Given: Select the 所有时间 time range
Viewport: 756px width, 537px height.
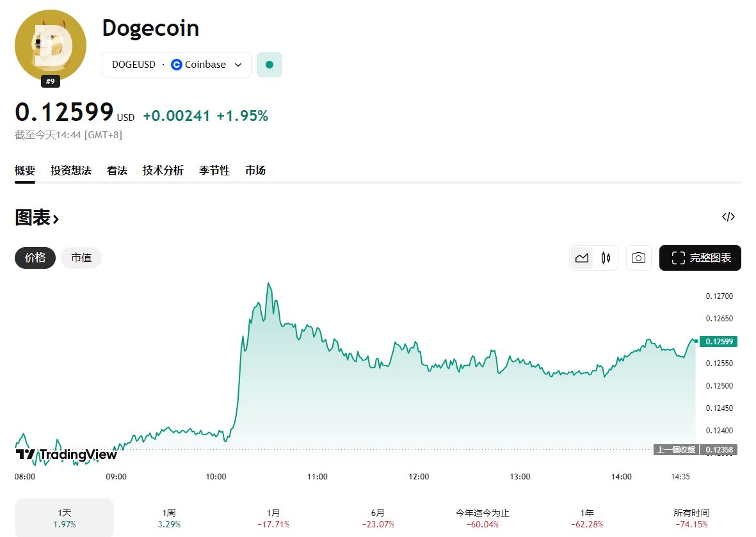Looking at the screenshot, I should 691,518.
